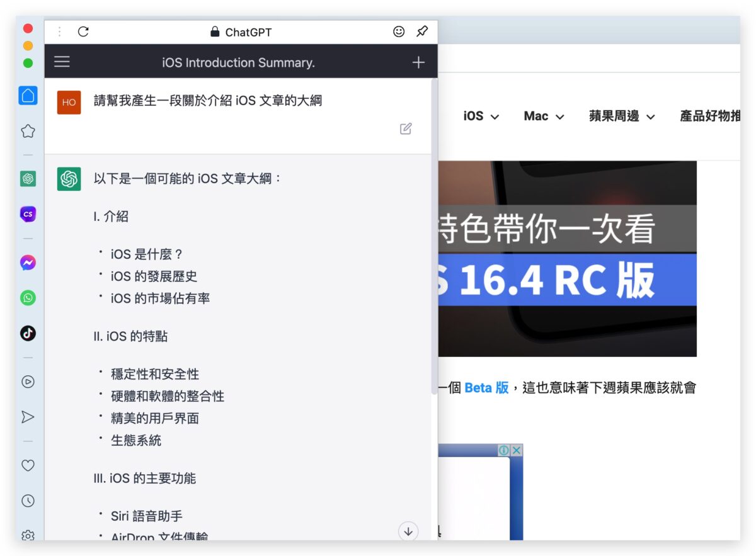Screen dimensions: 756x556
Task: Click the lock icon next to ChatGPT
Action: (x=215, y=31)
